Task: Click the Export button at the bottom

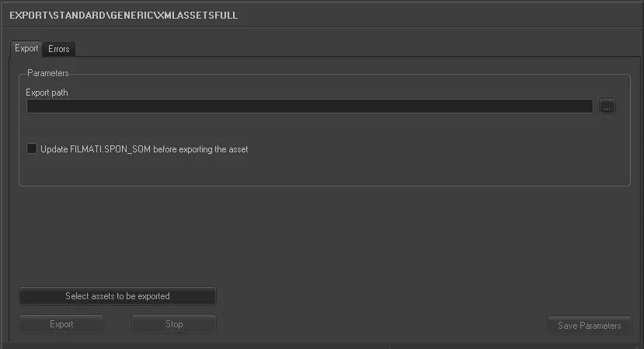Action: [61, 324]
